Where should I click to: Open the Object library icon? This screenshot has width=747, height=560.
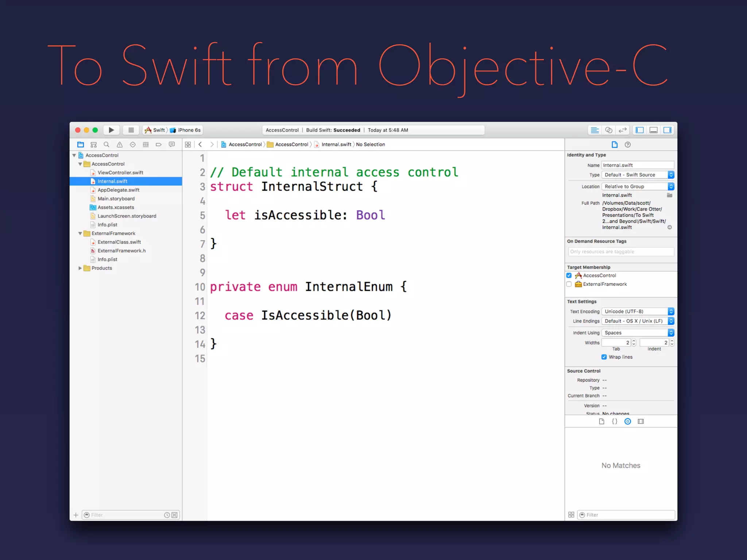[627, 421]
